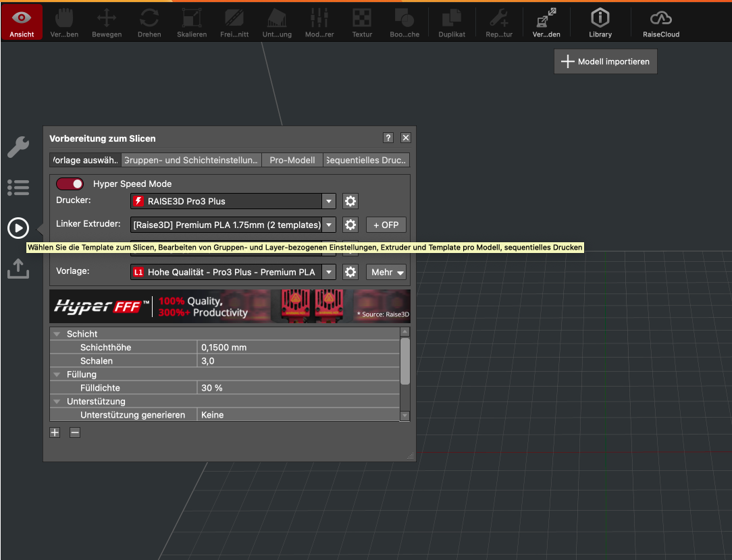Open the list sidebar icon
The height and width of the screenshot is (560, 732).
coord(18,188)
